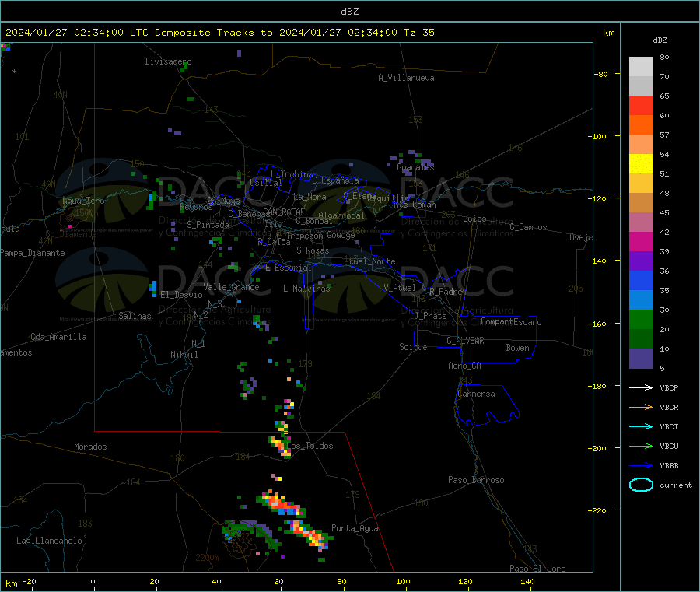The image size is (700, 592).
Task: Click the 'Nihuil' map label
Action: (x=184, y=355)
